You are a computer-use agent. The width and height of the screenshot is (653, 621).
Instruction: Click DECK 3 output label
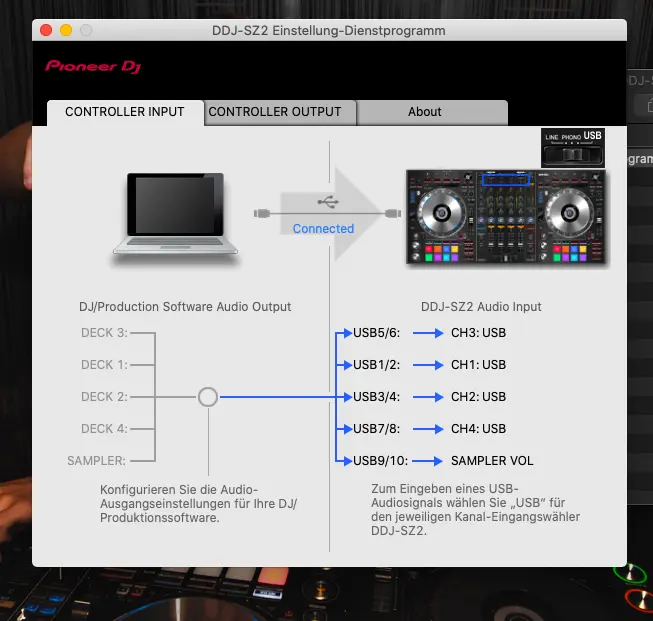tap(104, 333)
